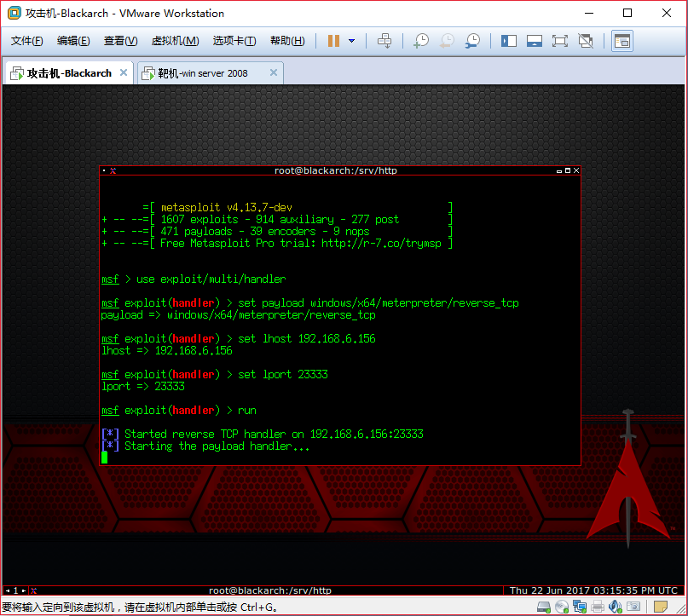This screenshot has width=688, height=616.
Task: Click the green terminal cursor block
Action: pos(104,458)
